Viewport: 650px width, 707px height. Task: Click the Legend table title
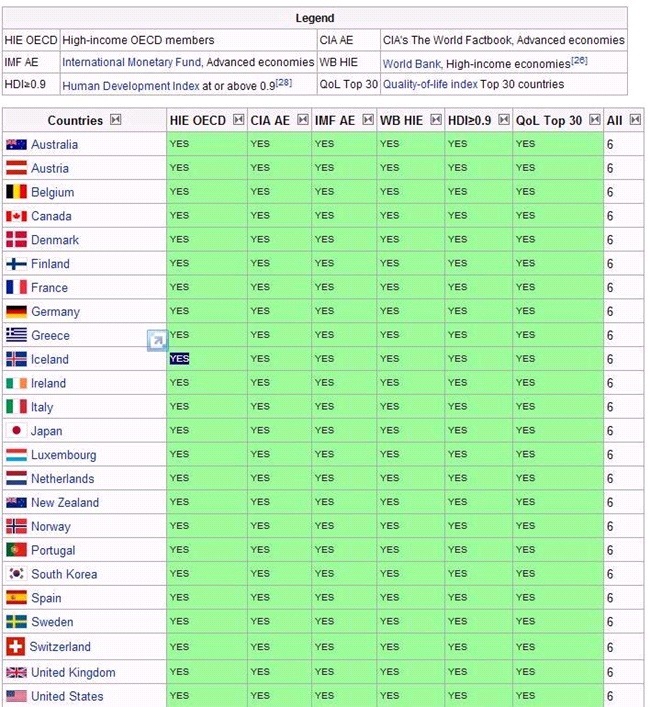(x=315, y=18)
